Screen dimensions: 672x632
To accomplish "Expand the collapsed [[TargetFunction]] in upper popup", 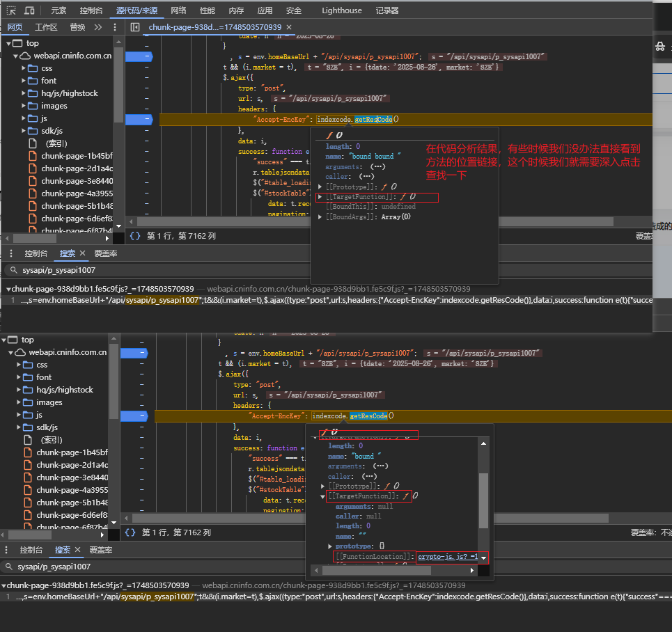I will [320, 197].
